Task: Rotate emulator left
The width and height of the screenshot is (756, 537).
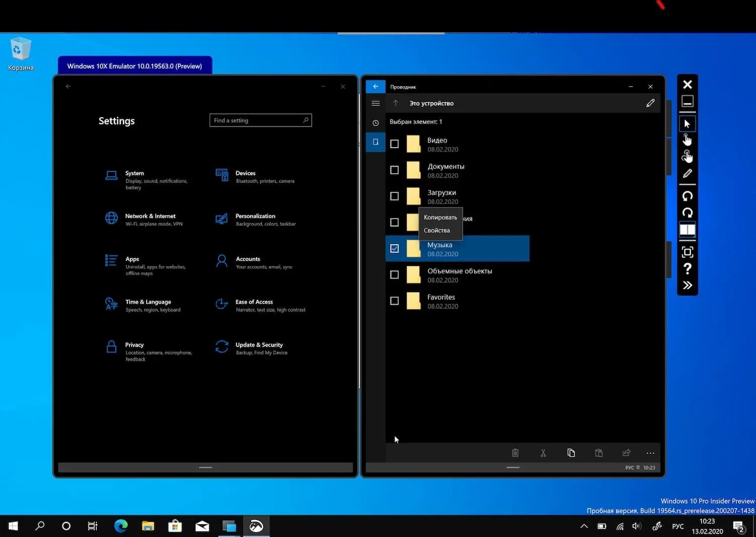Action: click(687, 196)
